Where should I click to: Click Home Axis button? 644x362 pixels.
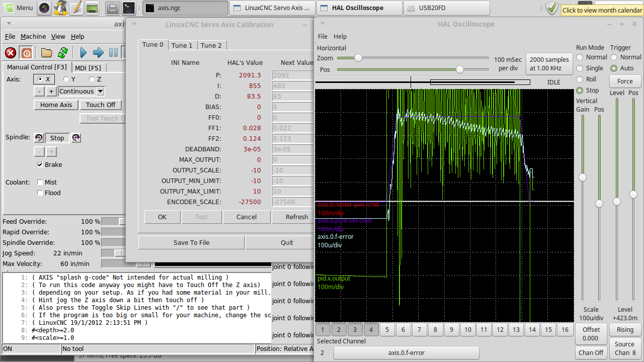pyautogui.click(x=56, y=105)
